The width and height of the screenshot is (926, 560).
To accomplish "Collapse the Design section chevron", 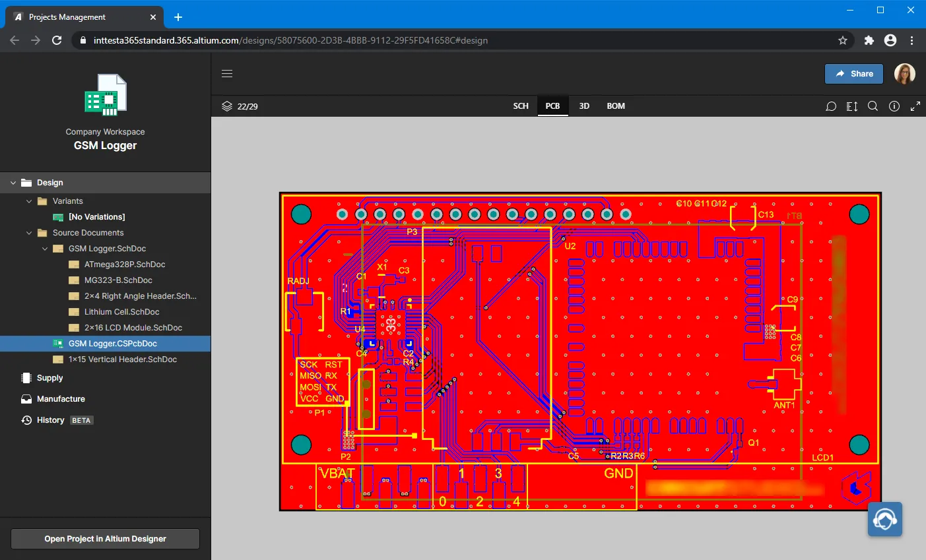I will (x=13, y=183).
